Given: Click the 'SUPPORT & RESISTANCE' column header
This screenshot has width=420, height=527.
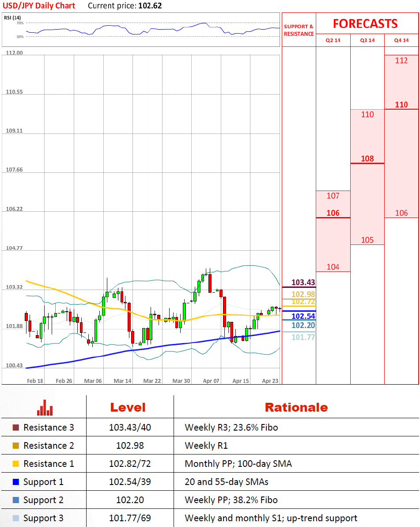Looking at the screenshot, I should tap(299, 30).
